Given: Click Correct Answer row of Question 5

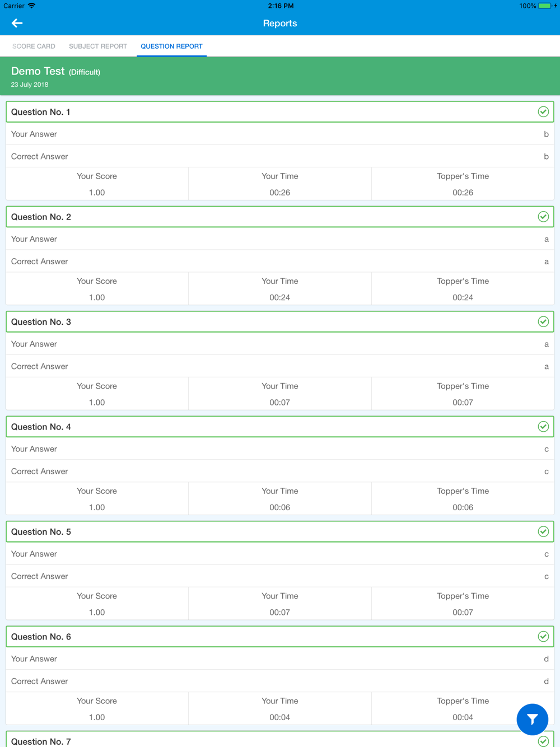Looking at the screenshot, I should coord(280,576).
